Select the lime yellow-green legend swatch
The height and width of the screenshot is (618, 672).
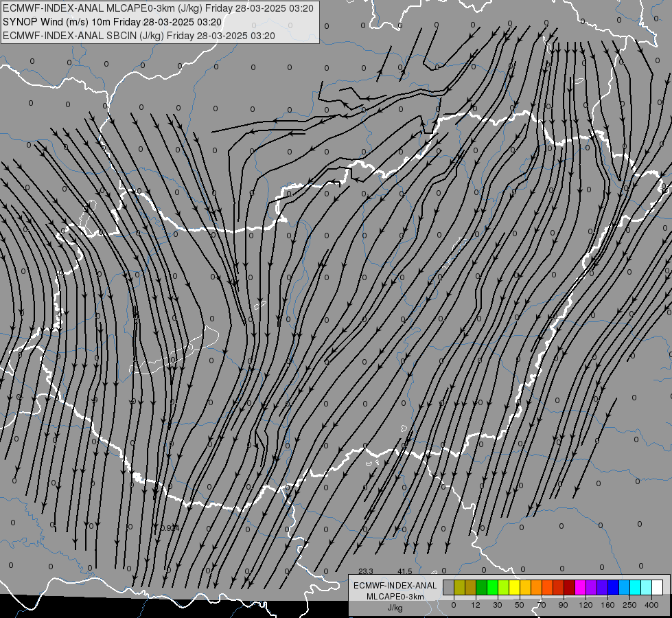tap(504, 588)
